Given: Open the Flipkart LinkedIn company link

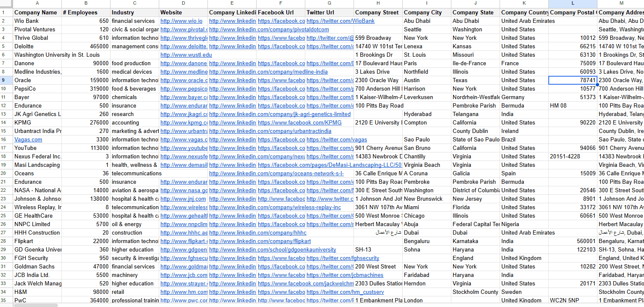Looking at the screenshot, I should point(260,241).
